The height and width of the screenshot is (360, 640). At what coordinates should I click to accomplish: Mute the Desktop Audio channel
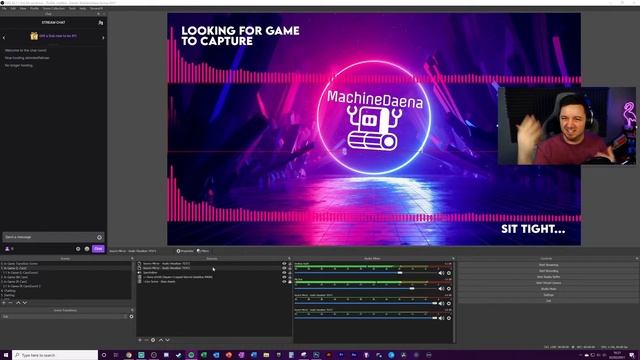click(441, 273)
